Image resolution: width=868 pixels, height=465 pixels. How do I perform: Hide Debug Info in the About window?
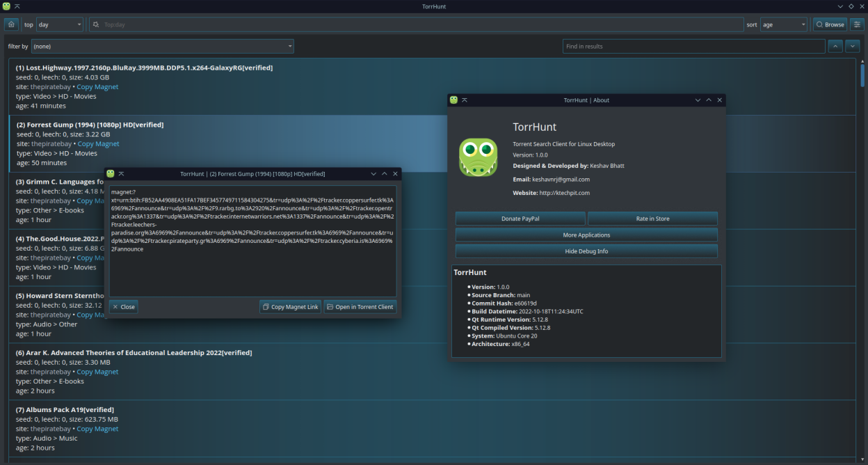click(586, 251)
